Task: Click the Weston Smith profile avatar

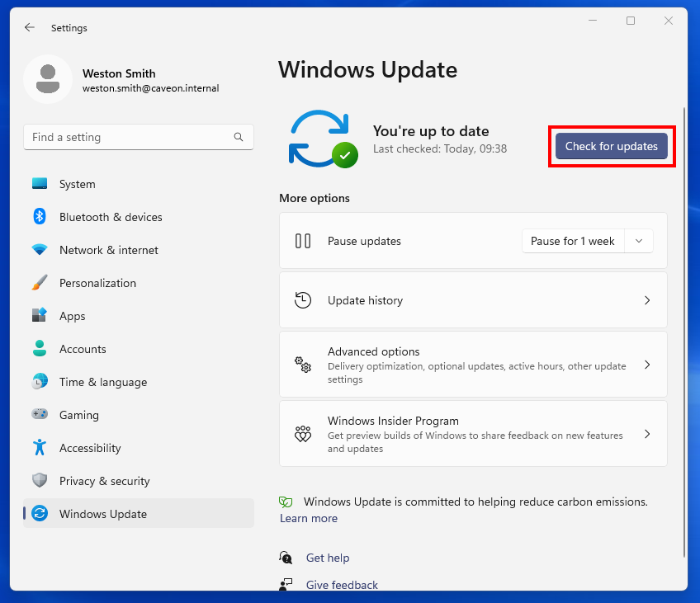Action: (x=48, y=79)
